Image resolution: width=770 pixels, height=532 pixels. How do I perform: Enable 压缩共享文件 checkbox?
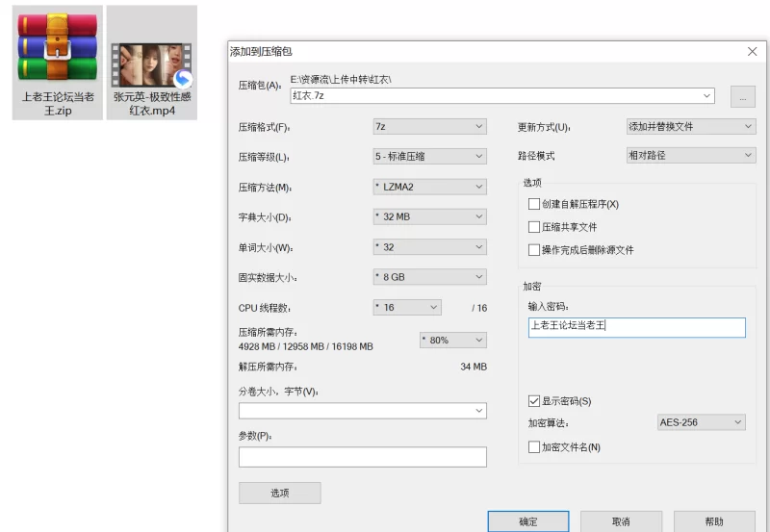[x=534, y=227]
